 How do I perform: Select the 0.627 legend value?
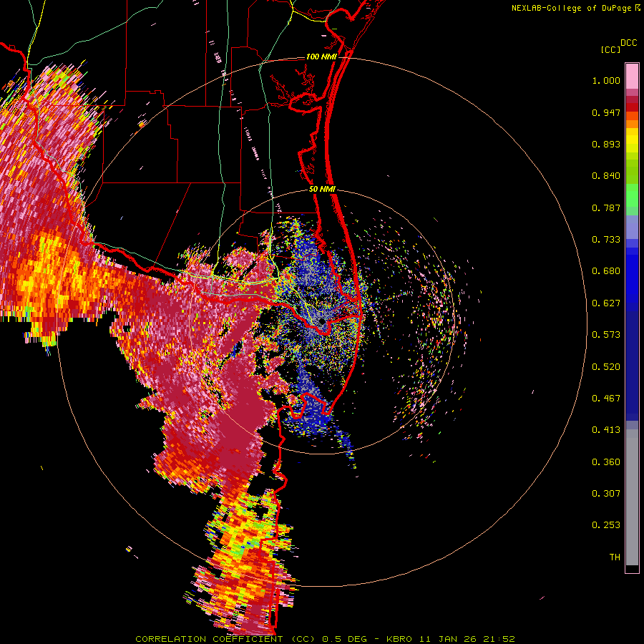click(x=606, y=303)
